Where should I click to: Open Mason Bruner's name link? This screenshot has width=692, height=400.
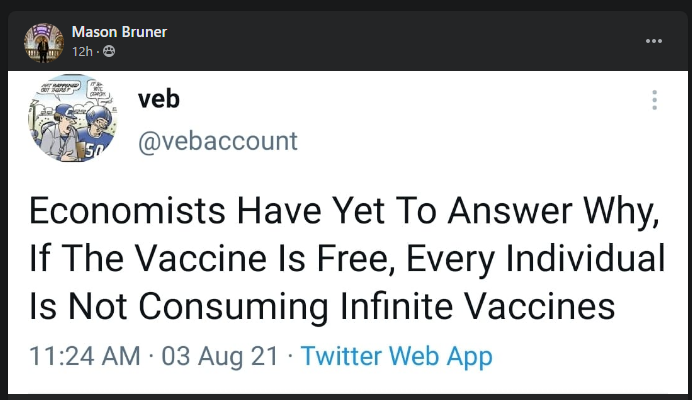click(x=119, y=32)
